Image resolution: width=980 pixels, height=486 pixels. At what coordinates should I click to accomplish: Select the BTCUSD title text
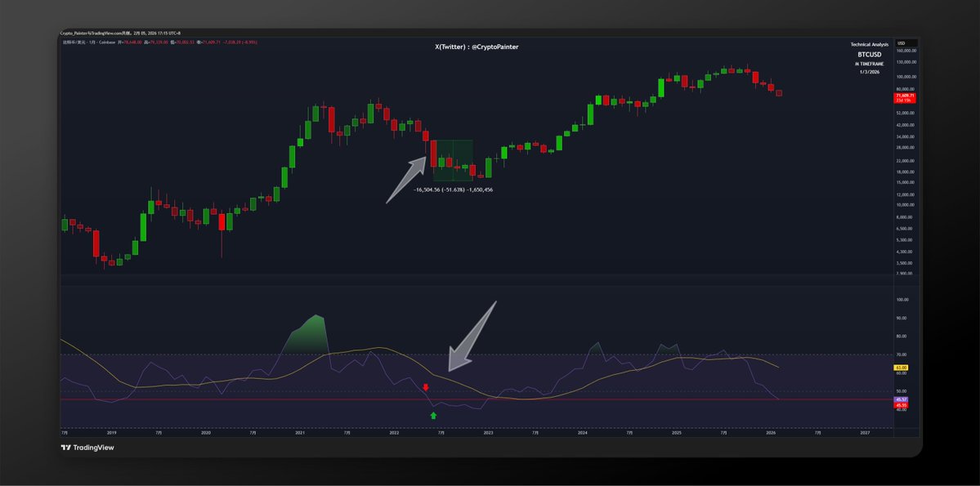click(x=869, y=55)
